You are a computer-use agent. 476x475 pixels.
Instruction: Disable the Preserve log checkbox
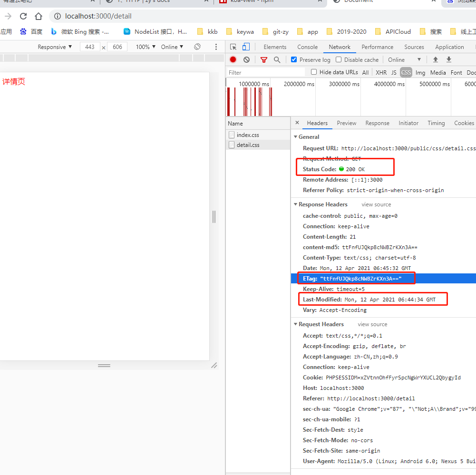(294, 59)
